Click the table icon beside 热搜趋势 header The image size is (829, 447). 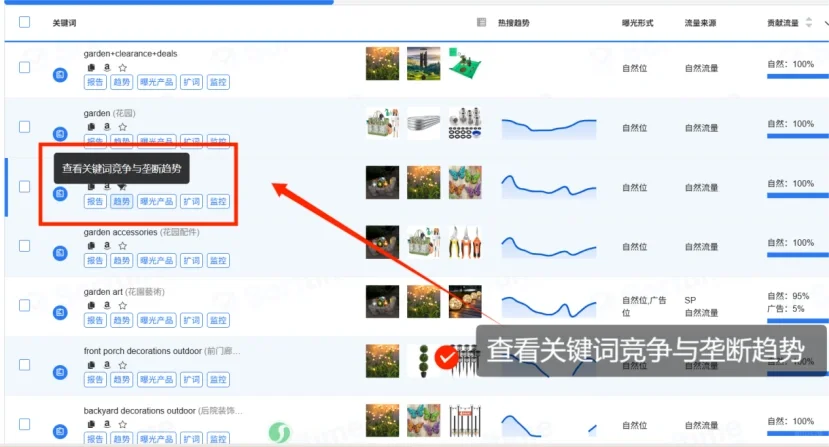click(x=481, y=22)
